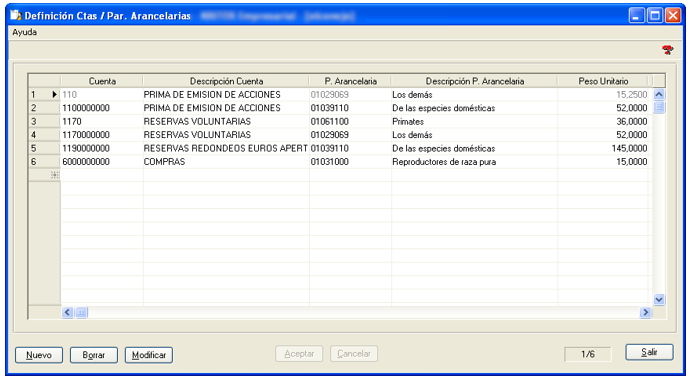Click PRIMA DE EMISION DE ACCIONES in row 2
The height and width of the screenshot is (381, 694).
[226, 108]
